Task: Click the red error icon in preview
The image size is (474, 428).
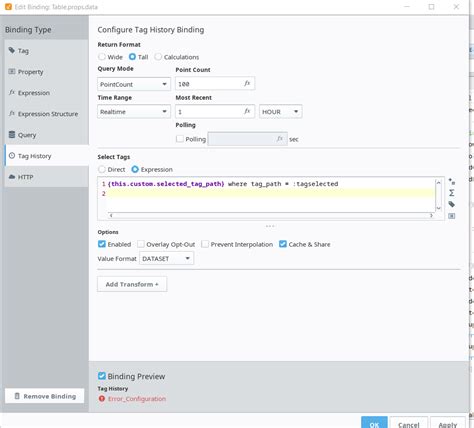Action: tap(102, 399)
